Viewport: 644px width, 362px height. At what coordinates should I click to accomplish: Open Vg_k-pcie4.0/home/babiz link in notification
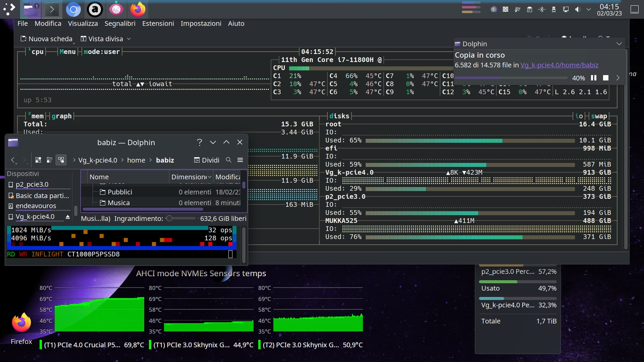click(x=559, y=65)
